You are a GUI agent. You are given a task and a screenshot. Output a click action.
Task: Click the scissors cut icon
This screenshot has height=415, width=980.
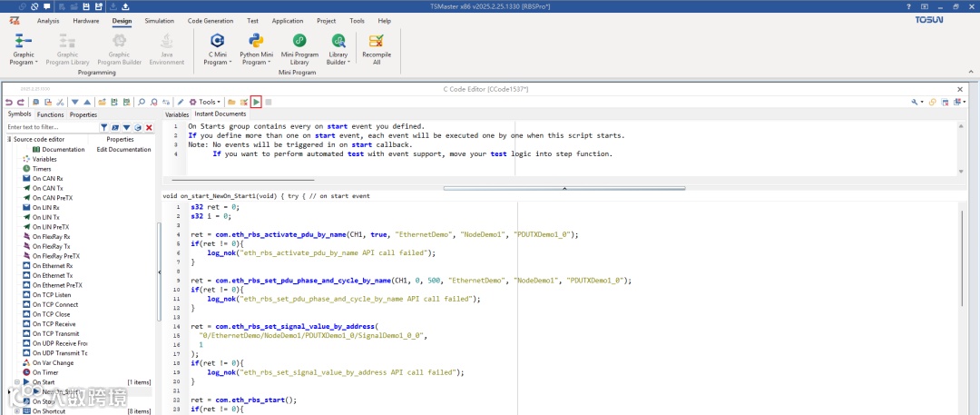60,102
